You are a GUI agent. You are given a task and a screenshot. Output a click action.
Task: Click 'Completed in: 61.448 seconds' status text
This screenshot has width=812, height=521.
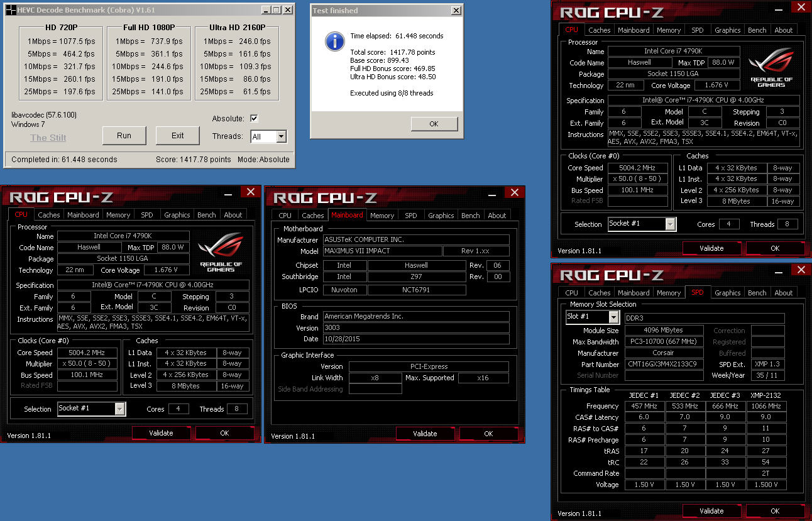pos(64,160)
